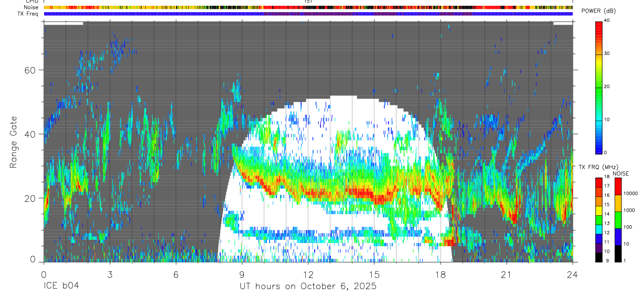
Task: Click the NOISE legend title
Action: (621, 173)
